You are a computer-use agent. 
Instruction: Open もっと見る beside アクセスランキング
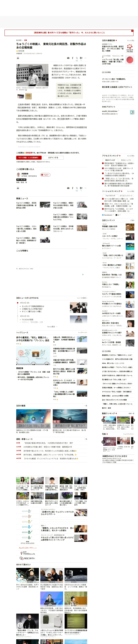coord(131,156)
